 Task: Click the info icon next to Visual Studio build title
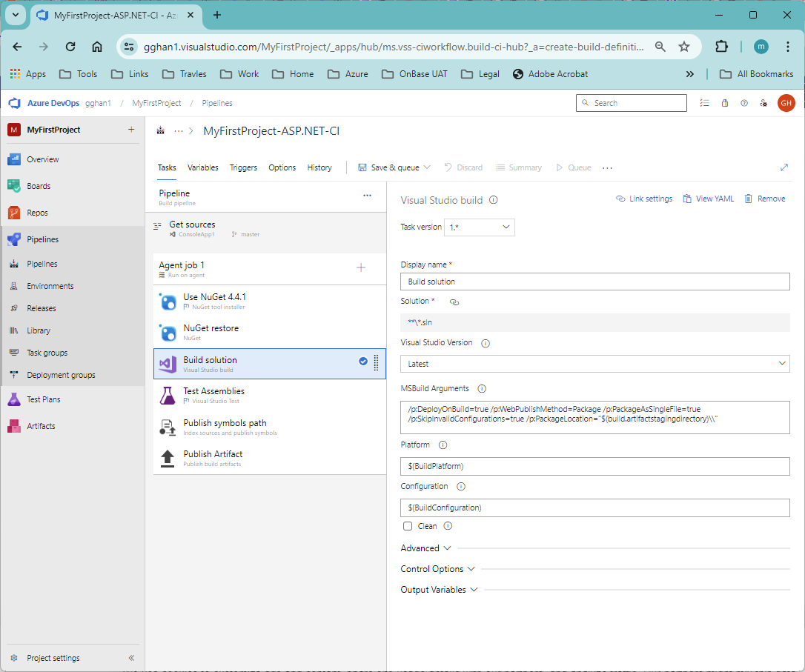pyautogui.click(x=494, y=200)
